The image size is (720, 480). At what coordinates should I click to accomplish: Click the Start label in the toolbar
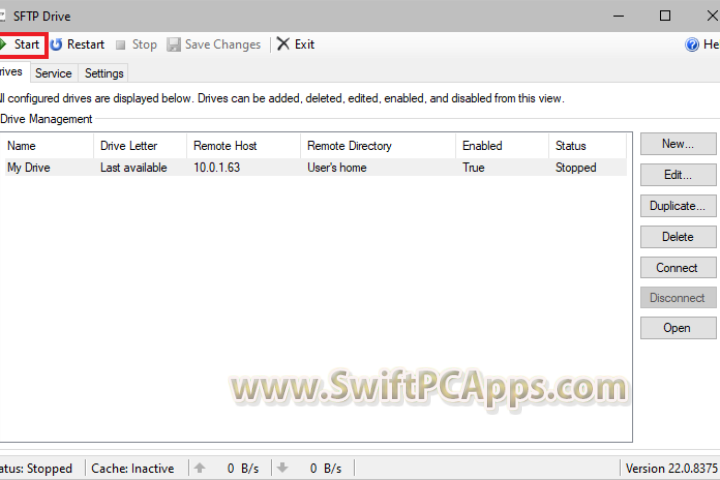(27, 45)
